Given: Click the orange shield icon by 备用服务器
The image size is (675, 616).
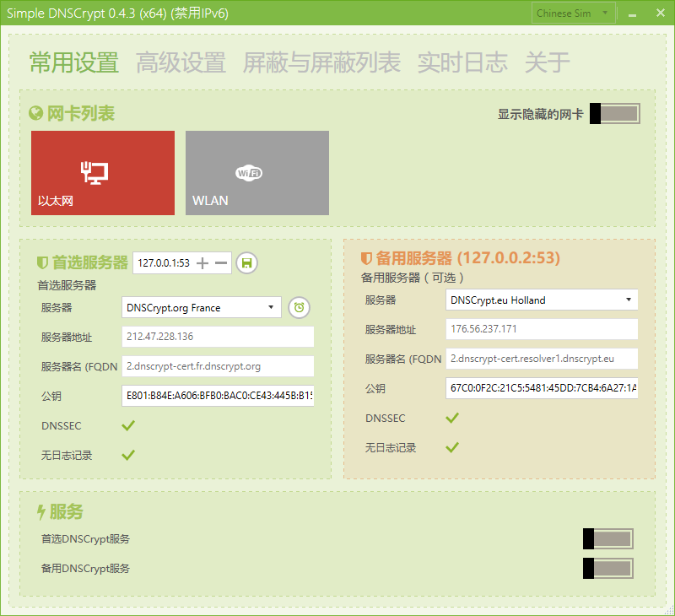Looking at the screenshot, I should [x=366, y=258].
